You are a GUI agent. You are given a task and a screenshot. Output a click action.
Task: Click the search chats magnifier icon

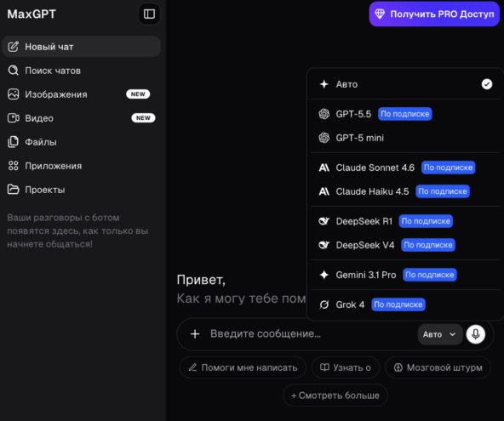[x=13, y=71]
